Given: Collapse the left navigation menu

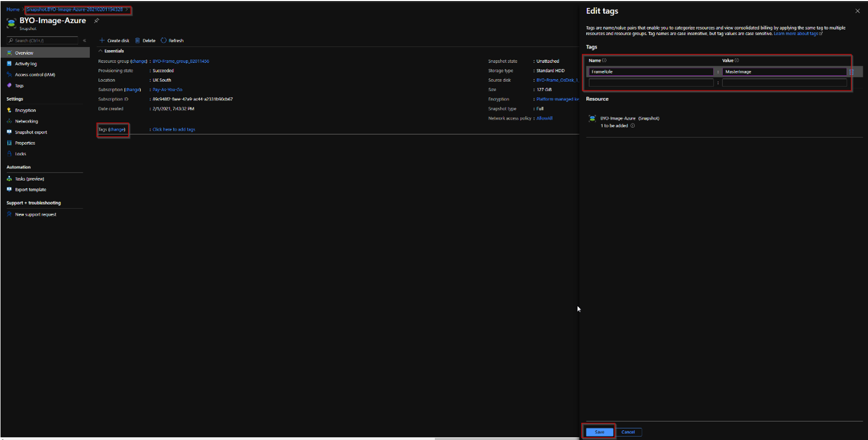Looking at the screenshot, I should tap(85, 41).
